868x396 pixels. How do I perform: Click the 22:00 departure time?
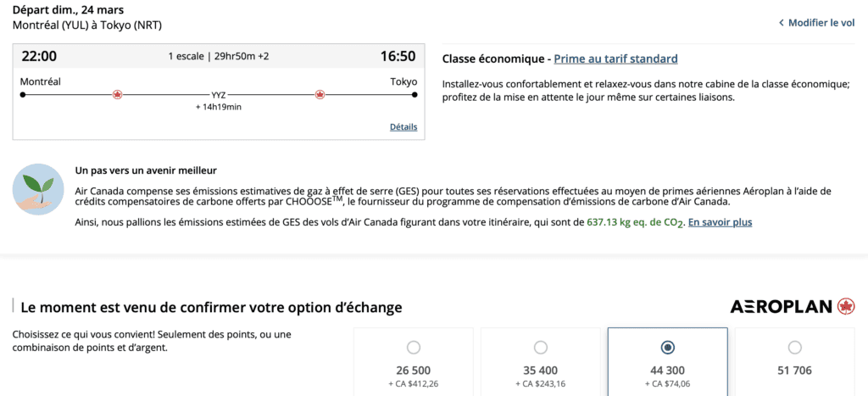(39, 57)
